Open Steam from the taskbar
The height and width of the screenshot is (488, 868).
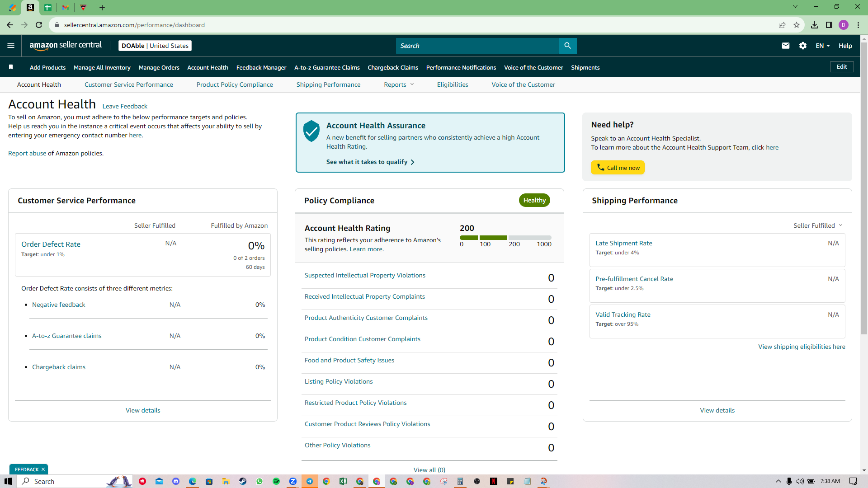pyautogui.click(x=243, y=481)
